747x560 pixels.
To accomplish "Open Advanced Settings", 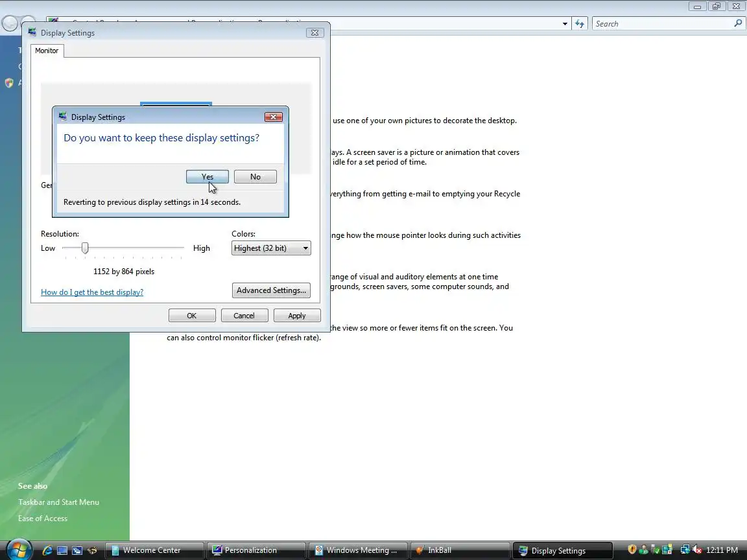I will (x=271, y=290).
